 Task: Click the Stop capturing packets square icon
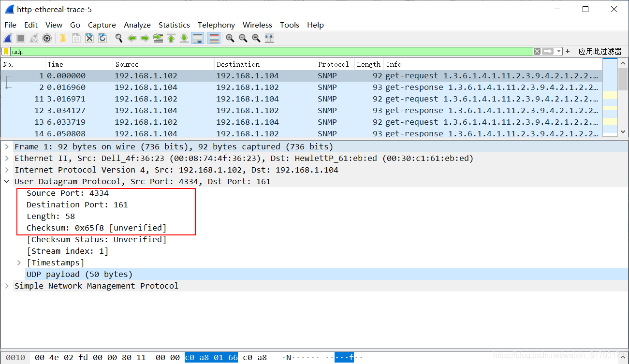point(21,38)
